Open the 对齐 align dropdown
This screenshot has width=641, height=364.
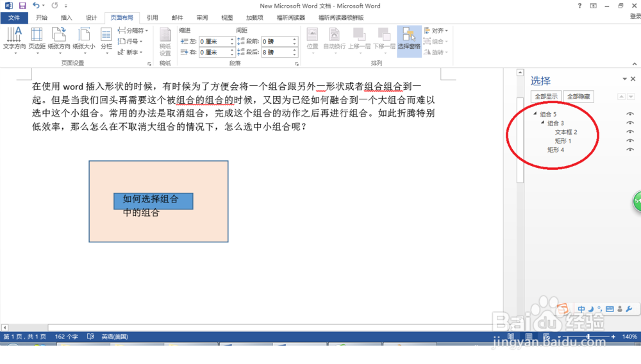coord(436,31)
